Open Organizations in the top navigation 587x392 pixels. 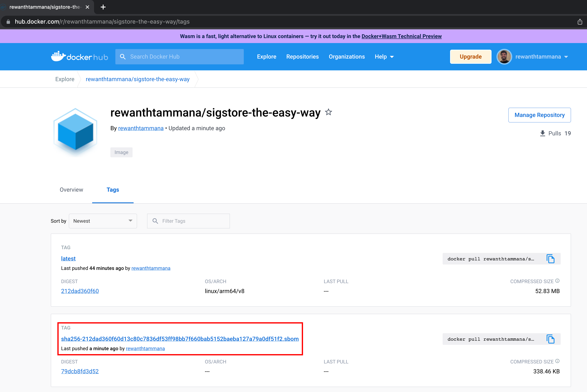(x=347, y=57)
